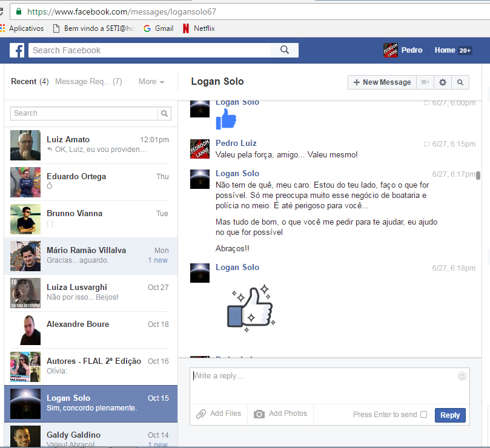Screen dimensions: 490x448
Task: Click Pedro Luiz avatar beside his message
Action: (x=200, y=149)
